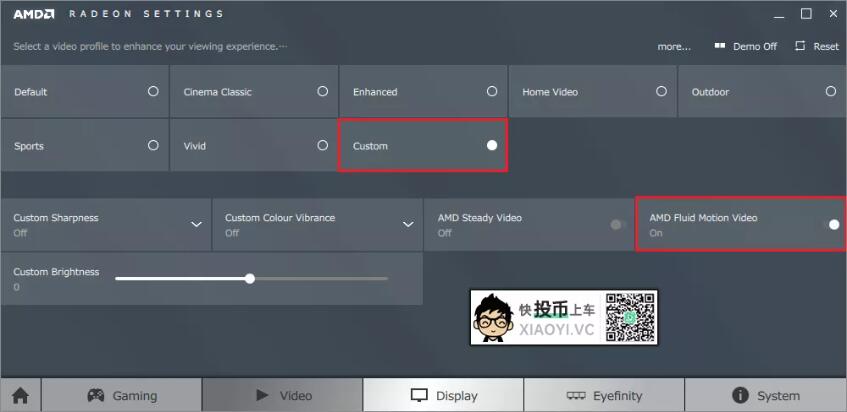This screenshot has width=847, height=412.
Task: Select the Home Video profile
Action: 593,91
